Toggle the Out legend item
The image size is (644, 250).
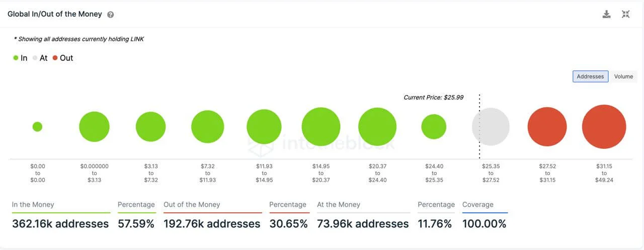(x=62, y=58)
